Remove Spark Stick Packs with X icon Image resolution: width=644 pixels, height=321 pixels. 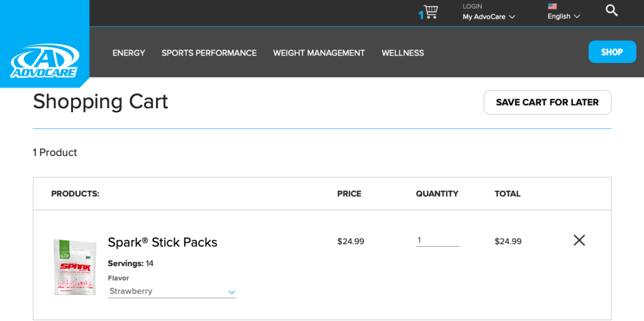[x=579, y=240]
